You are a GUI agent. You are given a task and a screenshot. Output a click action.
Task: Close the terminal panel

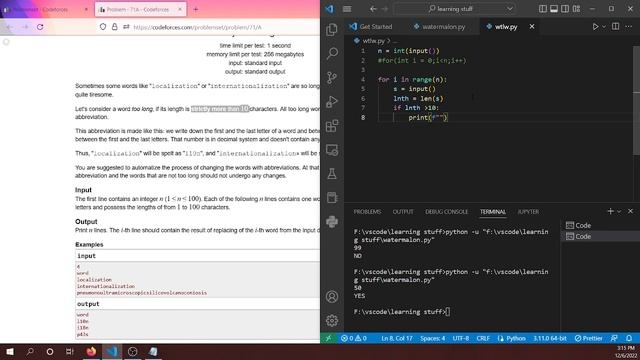pyautogui.click(x=631, y=211)
